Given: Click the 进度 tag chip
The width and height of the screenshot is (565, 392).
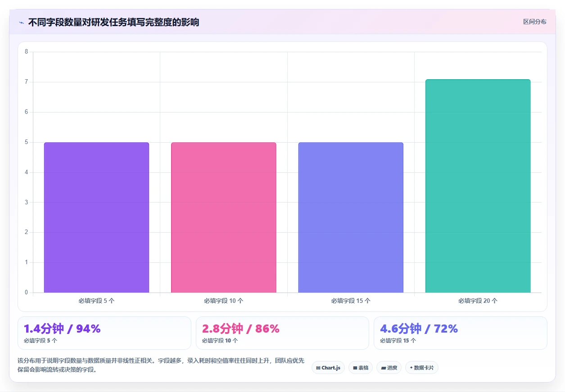Looking at the screenshot, I should pos(389,368).
